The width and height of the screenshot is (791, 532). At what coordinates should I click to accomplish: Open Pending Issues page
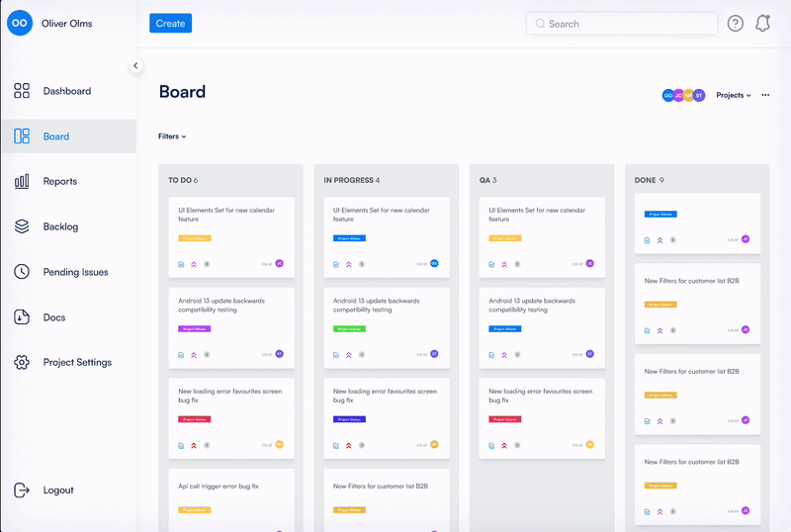76,272
